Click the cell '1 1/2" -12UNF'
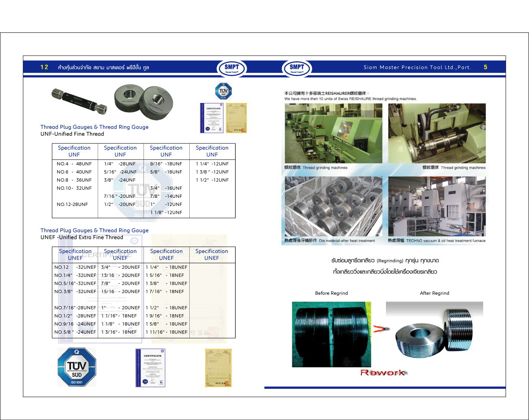 [212, 180]
